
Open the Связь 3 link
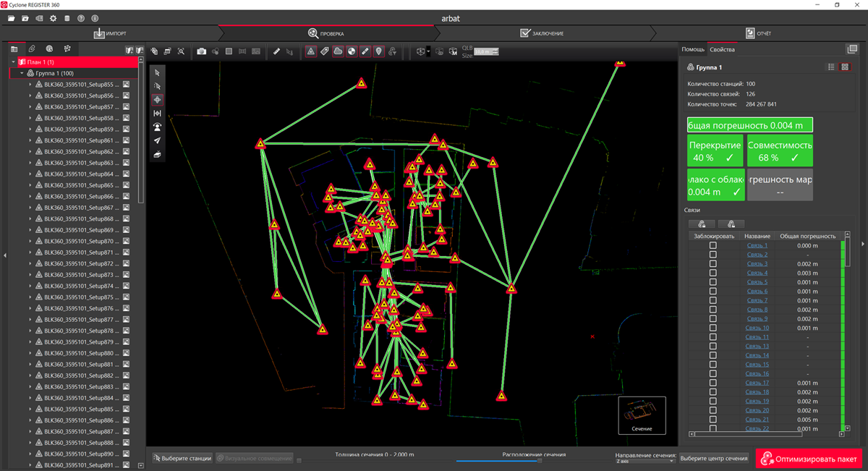[757, 264]
